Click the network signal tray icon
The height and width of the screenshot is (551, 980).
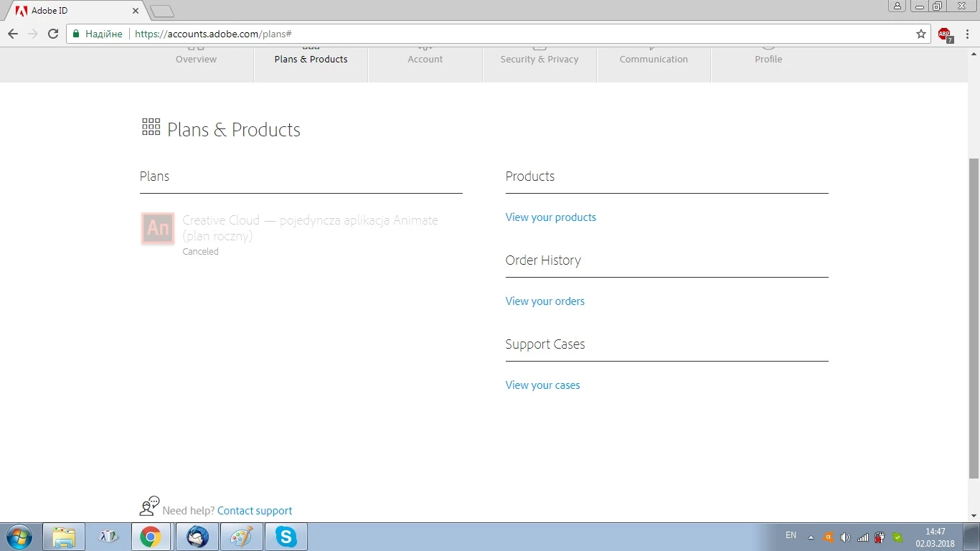863,537
